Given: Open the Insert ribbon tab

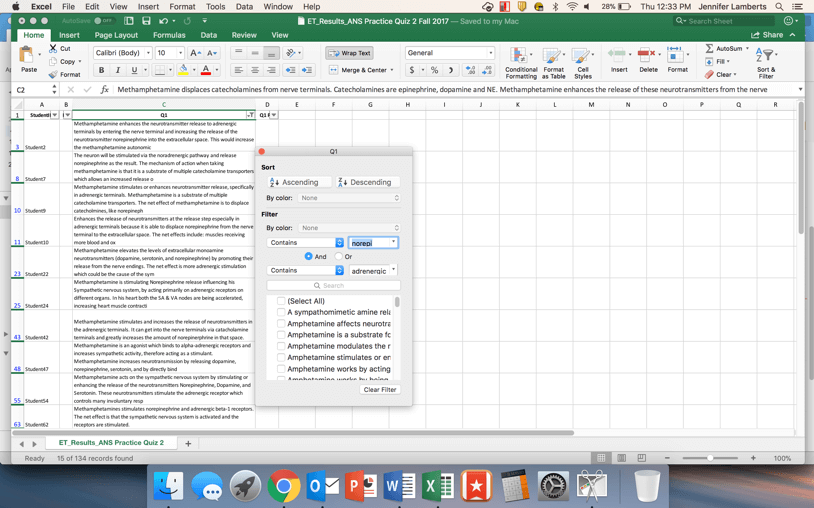Looking at the screenshot, I should click(x=69, y=35).
